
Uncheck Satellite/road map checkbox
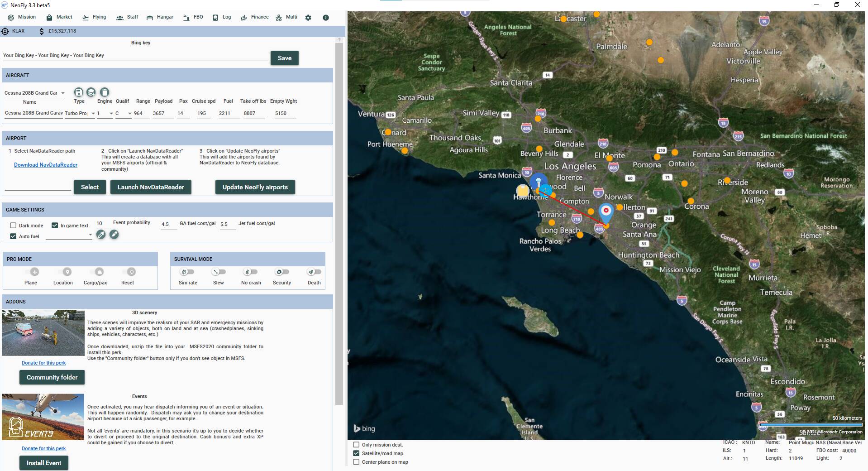pos(356,453)
